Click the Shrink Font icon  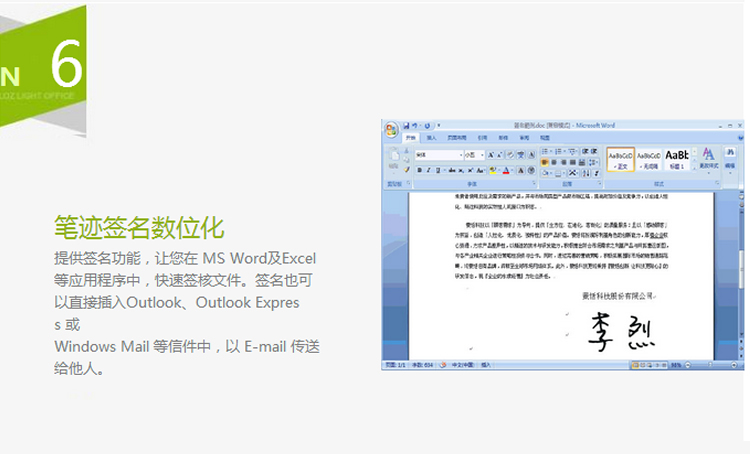pos(499,155)
